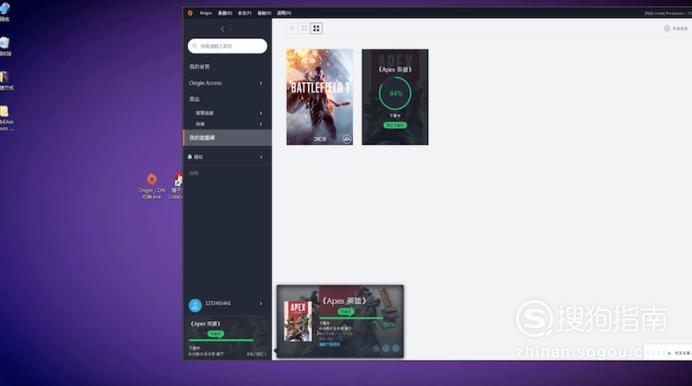Viewport: 692px width, 386px height.
Task: Switch to the large grid view icon
Action: (316, 28)
